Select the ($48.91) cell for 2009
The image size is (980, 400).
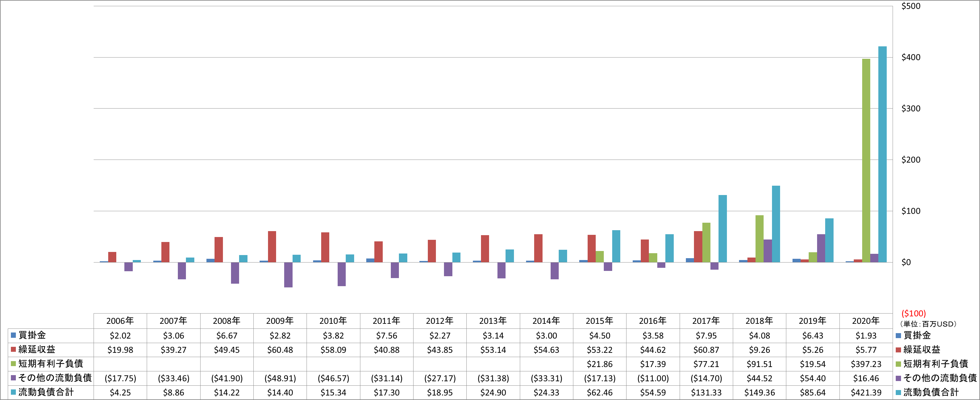(280, 378)
